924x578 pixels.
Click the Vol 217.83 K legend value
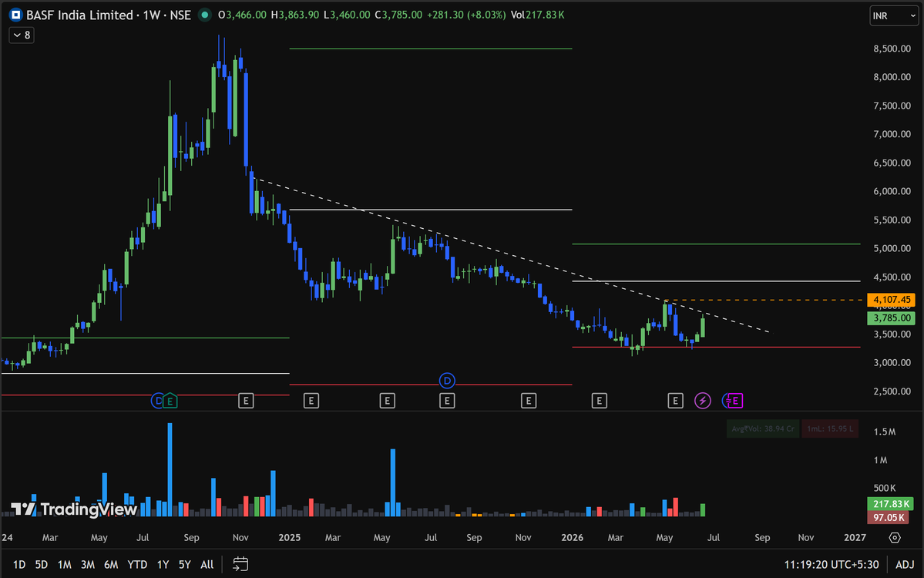(537, 15)
